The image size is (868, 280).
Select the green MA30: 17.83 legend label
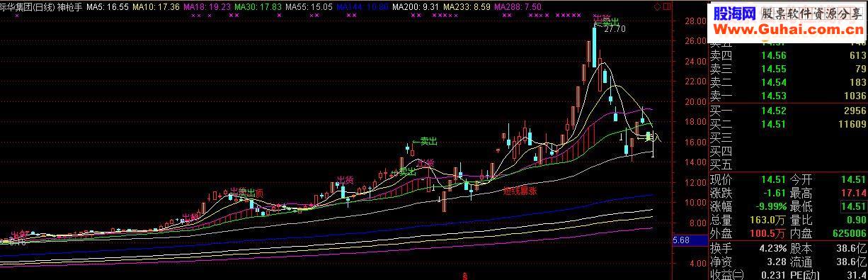[x=258, y=6]
